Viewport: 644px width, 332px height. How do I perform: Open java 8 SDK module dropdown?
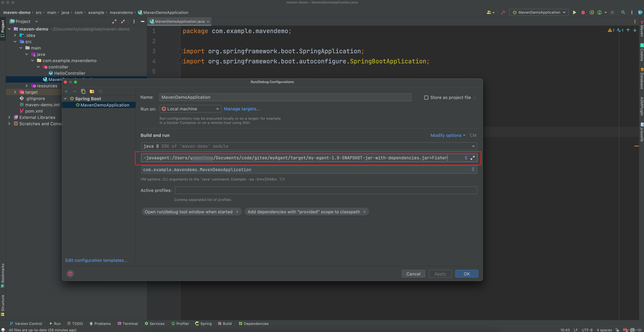pyautogui.click(x=309, y=146)
